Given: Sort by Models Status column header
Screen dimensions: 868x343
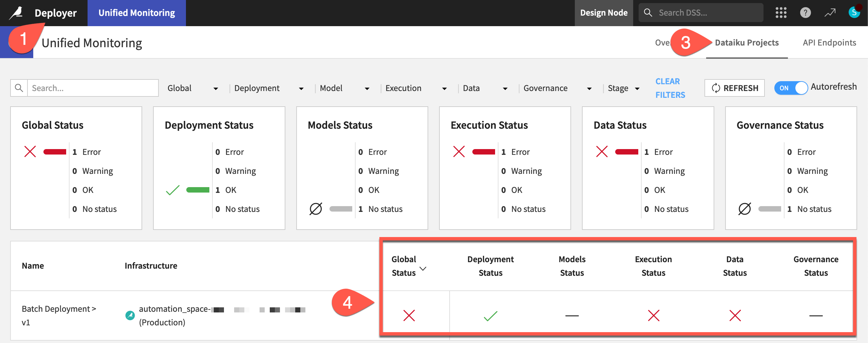Looking at the screenshot, I should click(572, 266).
